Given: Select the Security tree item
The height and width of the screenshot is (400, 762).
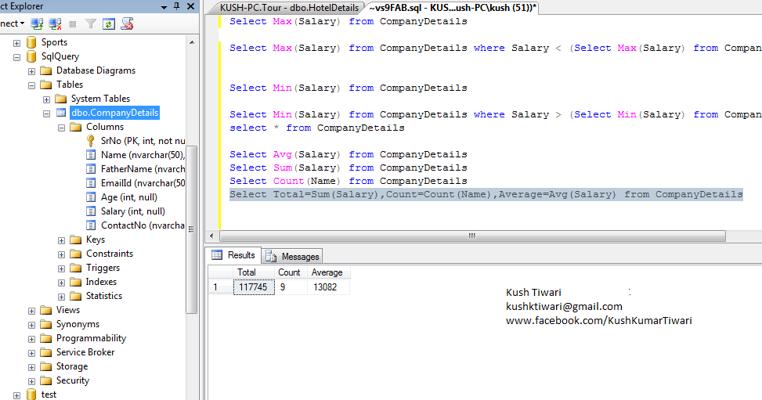Looking at the screenshot, I should click(72, 381).
